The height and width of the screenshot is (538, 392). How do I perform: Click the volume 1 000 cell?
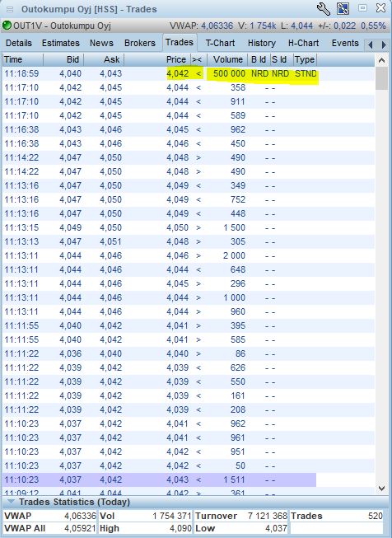tap(234, 297)
